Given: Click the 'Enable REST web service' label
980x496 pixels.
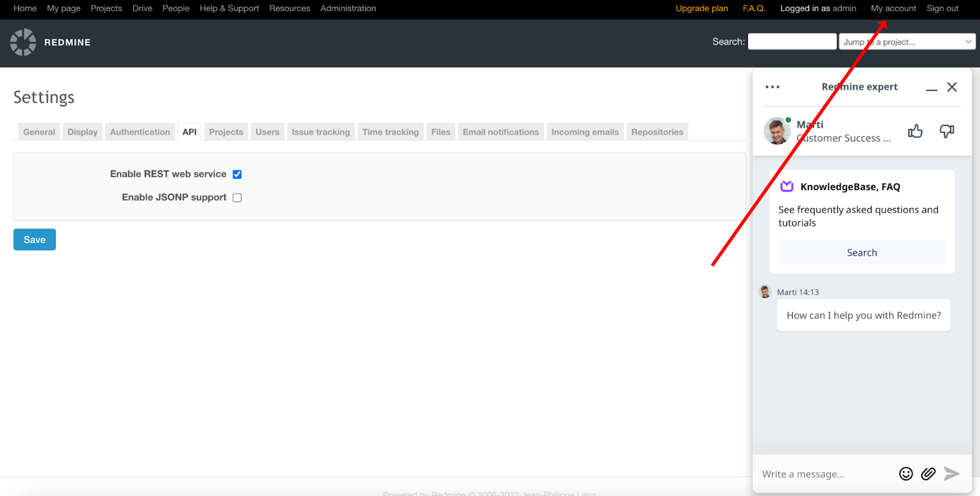Looking at the screenshot, I should tap(168, 174).
